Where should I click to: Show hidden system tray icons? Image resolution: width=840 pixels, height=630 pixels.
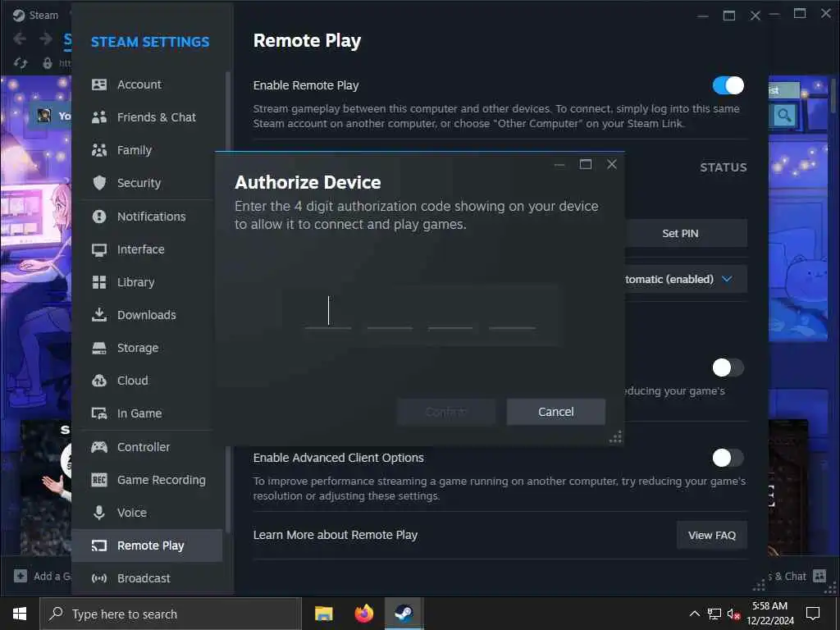tap(694, 614)
